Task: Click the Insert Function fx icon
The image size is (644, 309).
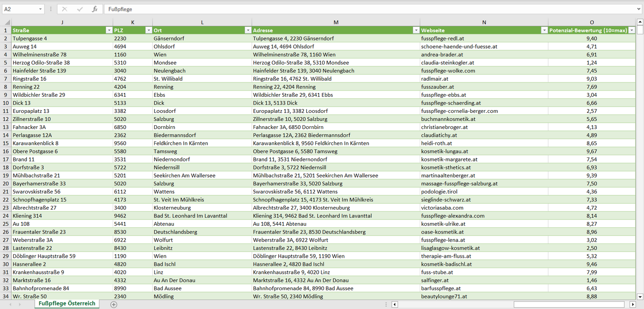Action: click(x=94, y=9)
